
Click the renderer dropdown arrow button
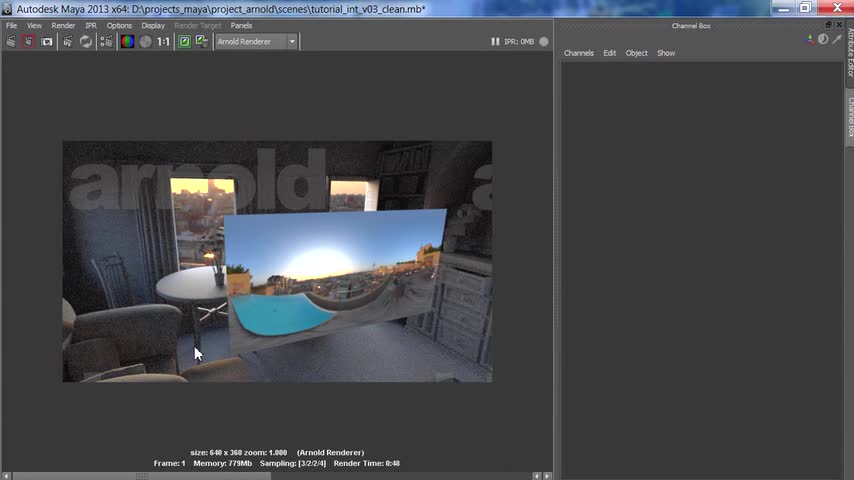[292, 41]
